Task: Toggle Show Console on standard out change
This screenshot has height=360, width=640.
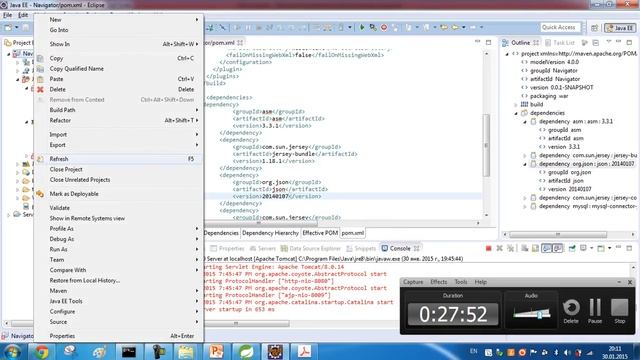Action: click(547, 248)
